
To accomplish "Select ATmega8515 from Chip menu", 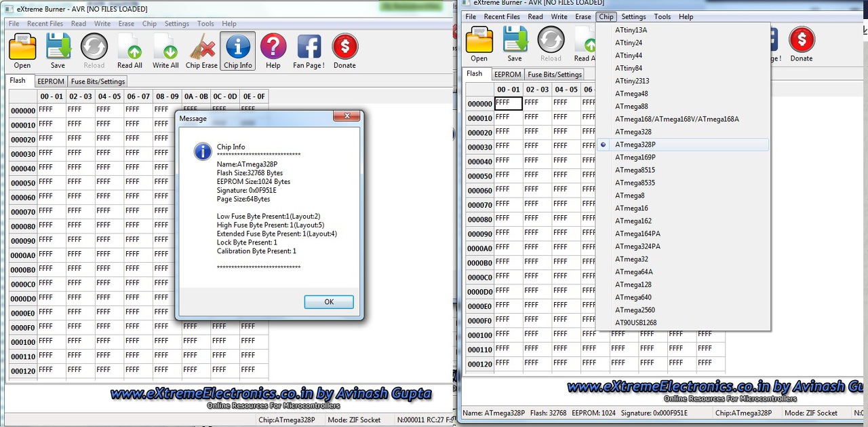I will point(683,170).
